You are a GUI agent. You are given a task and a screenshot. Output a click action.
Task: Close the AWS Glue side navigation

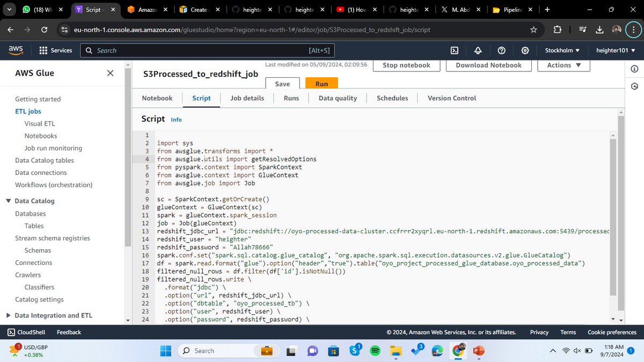[110, 73]
